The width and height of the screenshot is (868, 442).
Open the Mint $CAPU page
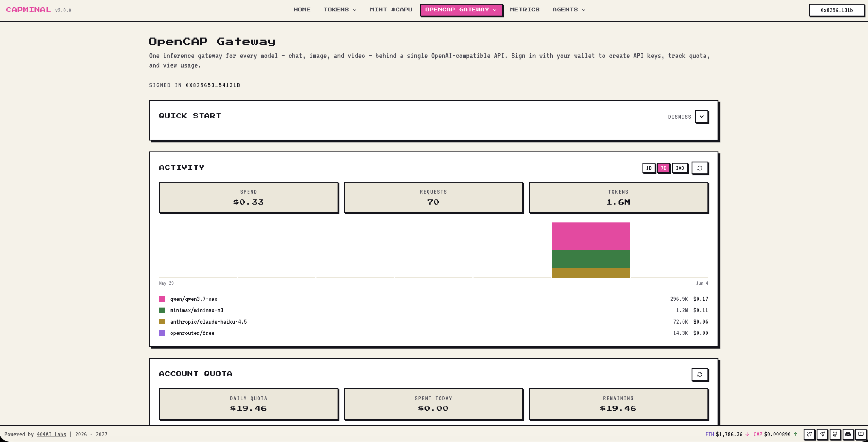(391, 10)
